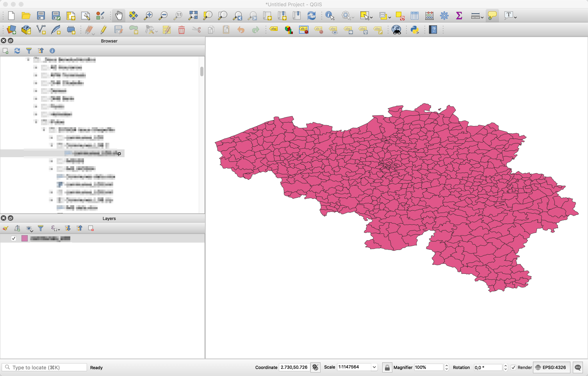
Task: Click the EPSG:4326 CRS button
Action: (x=551, y=367)
